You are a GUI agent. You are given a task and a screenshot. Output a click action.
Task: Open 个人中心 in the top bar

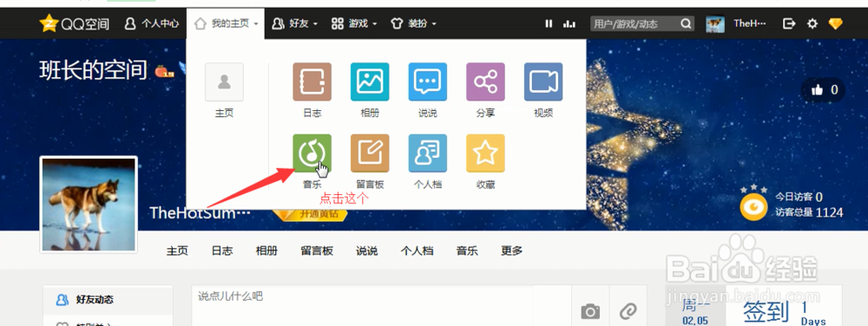tap(152, 23)
